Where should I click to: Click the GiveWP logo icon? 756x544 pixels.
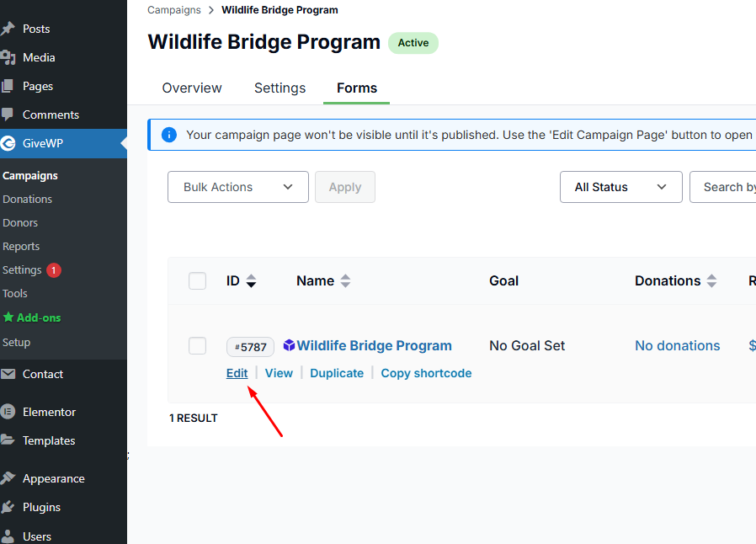8,143
